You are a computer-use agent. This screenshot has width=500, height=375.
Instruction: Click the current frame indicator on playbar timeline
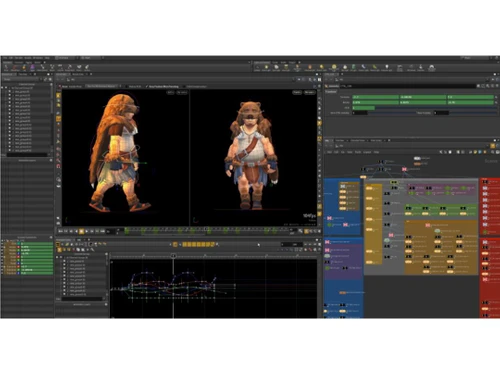[x=206, y=229]
